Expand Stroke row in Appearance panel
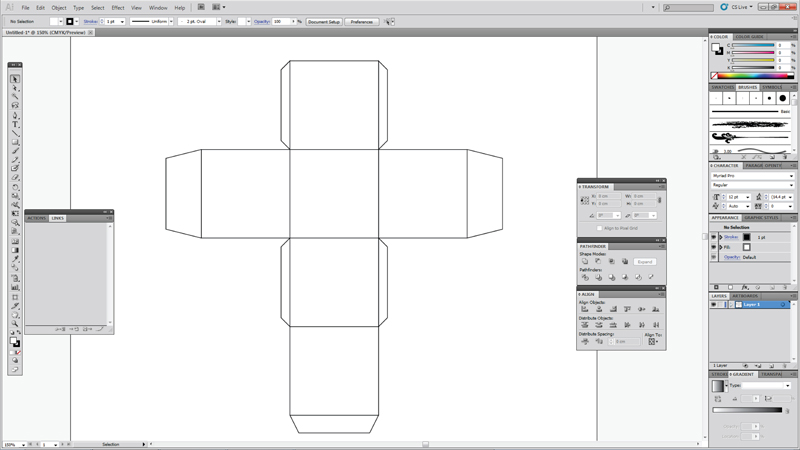 click(x=721, y=237)
